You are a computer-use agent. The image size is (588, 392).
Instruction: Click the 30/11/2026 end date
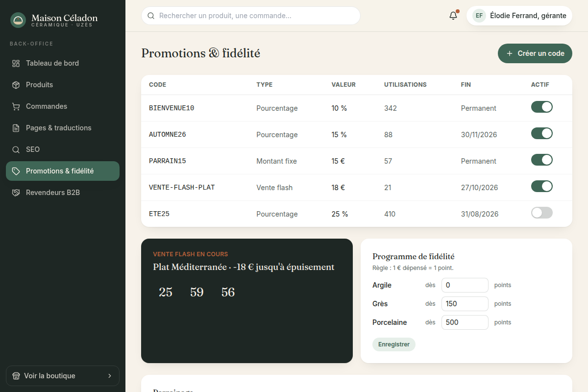pyautogui.click(x=479, y=135)
